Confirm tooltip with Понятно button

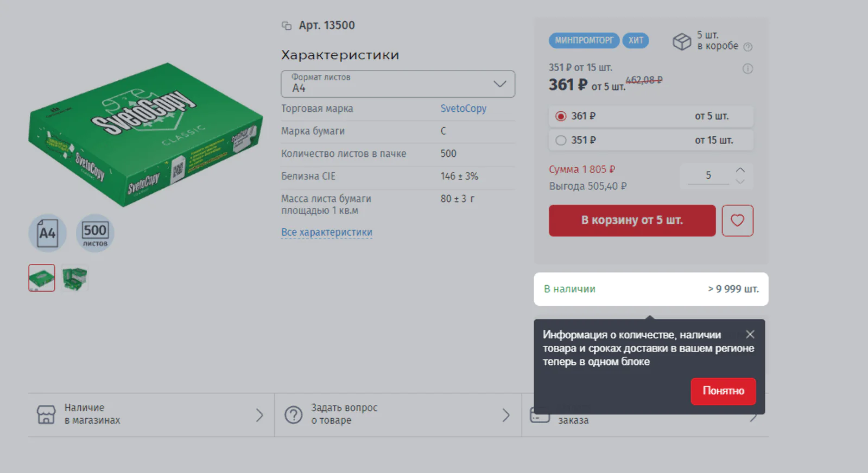(x=723, y=391)
